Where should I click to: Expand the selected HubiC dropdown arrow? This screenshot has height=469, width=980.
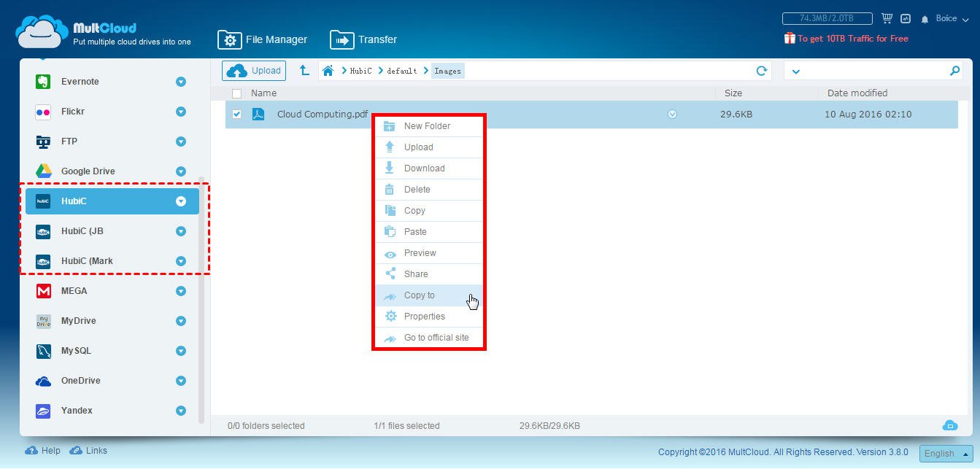point(181,201)
